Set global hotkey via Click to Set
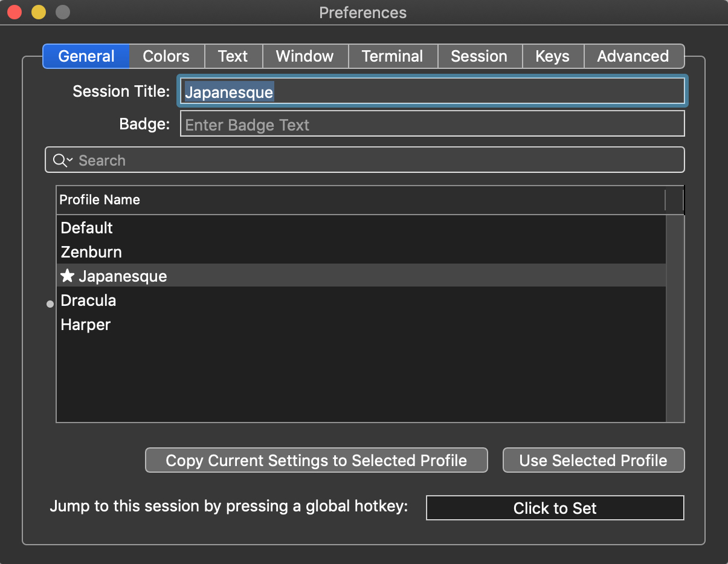The height and width of the screenshot is (564, 728). (x=555, y=508)
